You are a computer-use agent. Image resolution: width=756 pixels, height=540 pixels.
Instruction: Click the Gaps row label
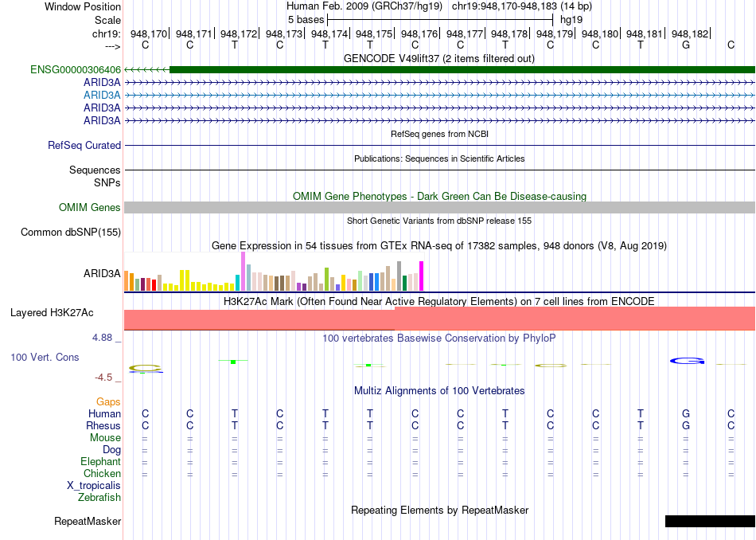pyautogui.click(x=108, y=401)
